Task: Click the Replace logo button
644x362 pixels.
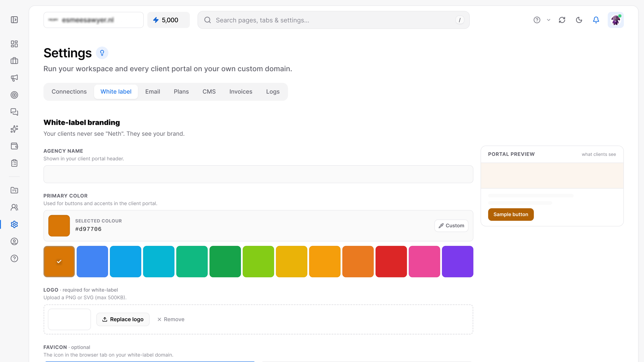Action: coord(123,319)
